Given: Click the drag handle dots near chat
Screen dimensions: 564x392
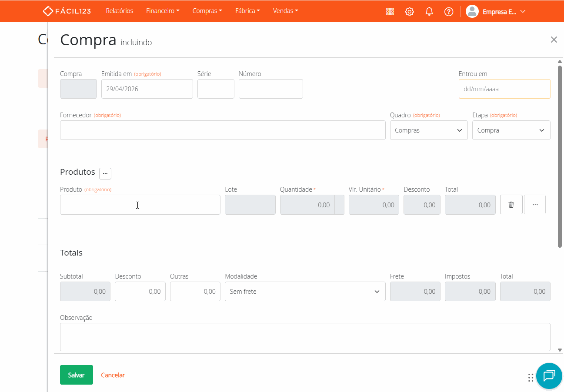Looking at the screenshot, I should point(531,377).
